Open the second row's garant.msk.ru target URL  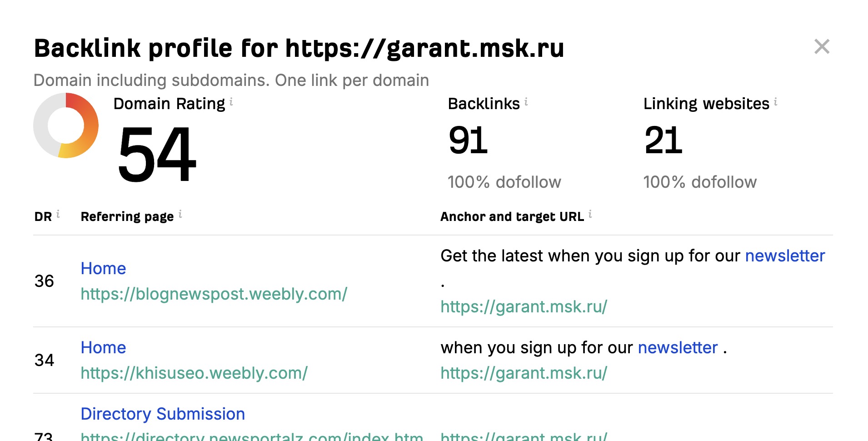pos(524,373)
